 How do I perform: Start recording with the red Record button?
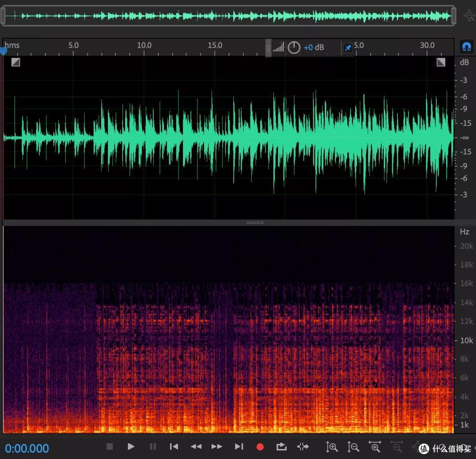point(260,447)
